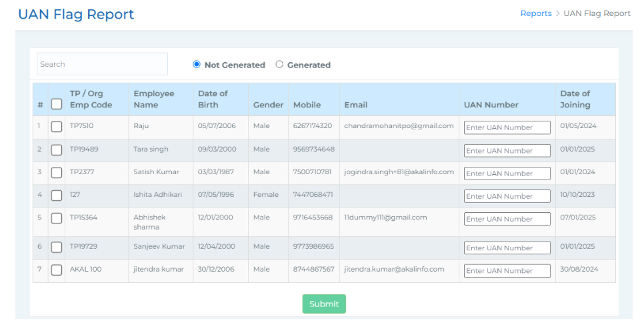
Task: Click the Date of Joining column header
Action: tap(575, 99)
